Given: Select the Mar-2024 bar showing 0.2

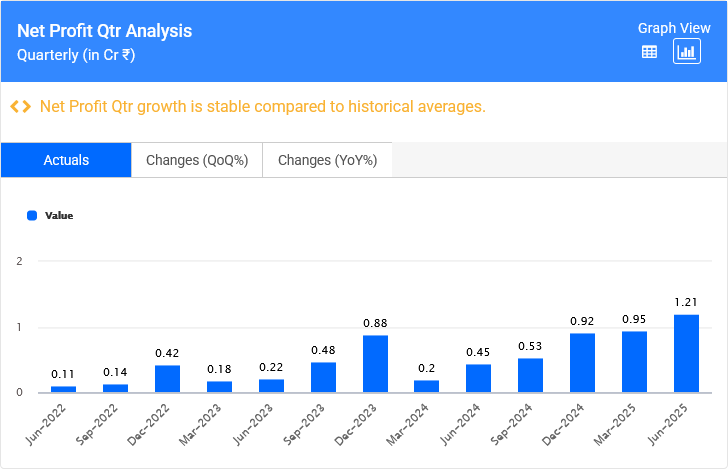Looking at the screenshot, I should (427, 386).
